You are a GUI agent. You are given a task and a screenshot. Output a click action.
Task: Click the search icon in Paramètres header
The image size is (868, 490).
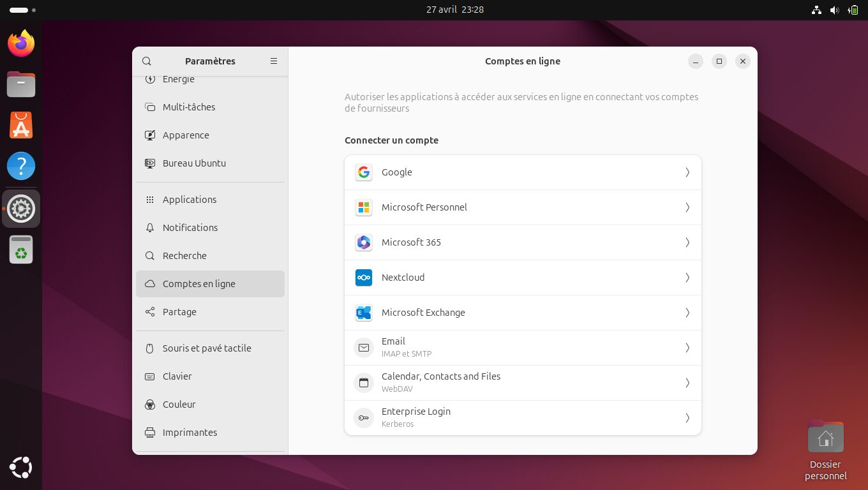point(147,61)
